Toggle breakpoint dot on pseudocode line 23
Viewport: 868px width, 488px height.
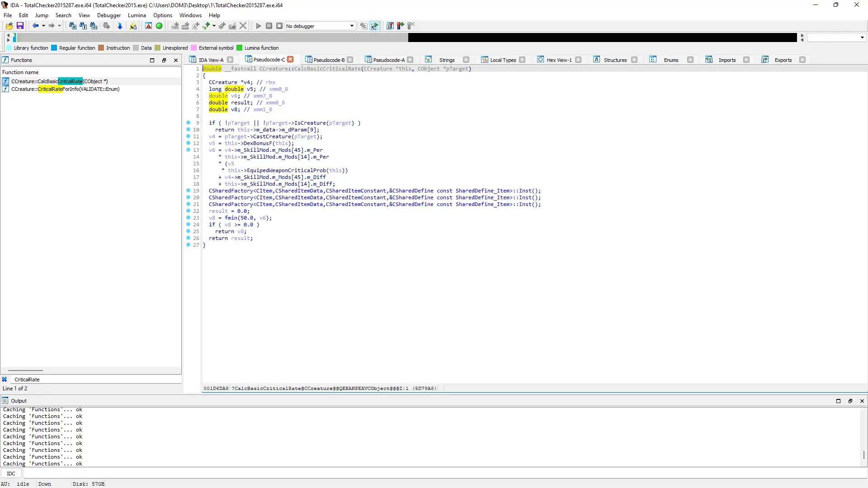coord(188,217)
